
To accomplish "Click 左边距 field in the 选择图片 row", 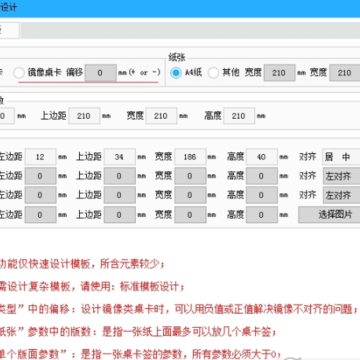I will click(41, 215).
